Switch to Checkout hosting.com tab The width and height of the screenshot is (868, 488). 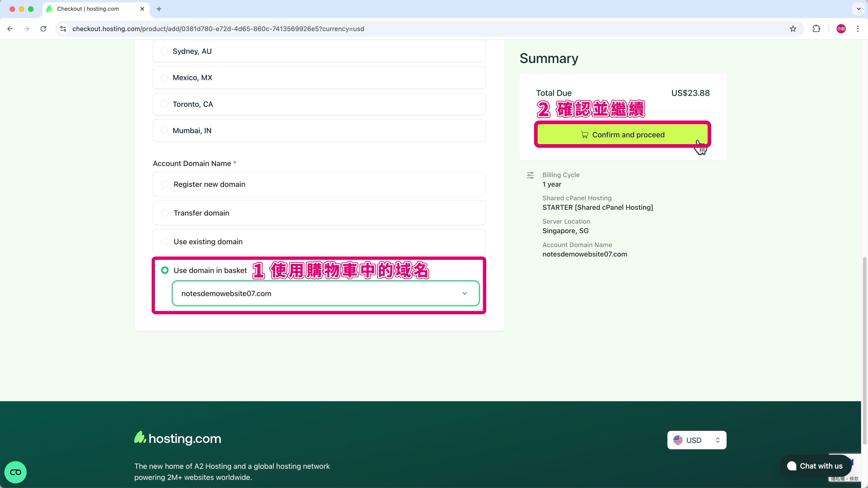[88, 9]
